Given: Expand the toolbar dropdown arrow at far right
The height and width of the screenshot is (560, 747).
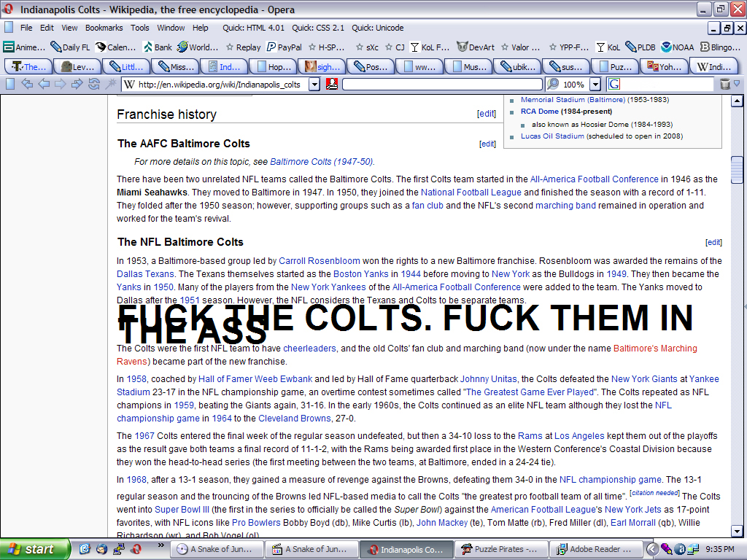Looking at the screenshot, I should 737,84.
